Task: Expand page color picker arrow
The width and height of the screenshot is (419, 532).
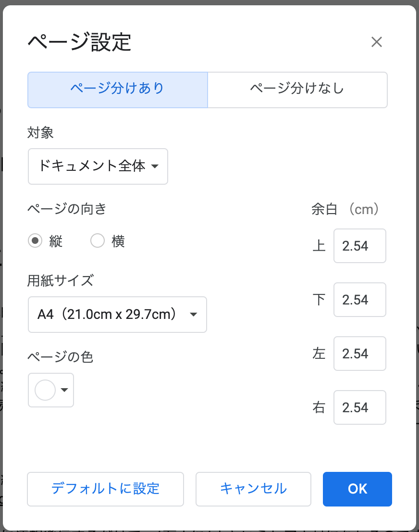Action: click(x=64, y=390)
